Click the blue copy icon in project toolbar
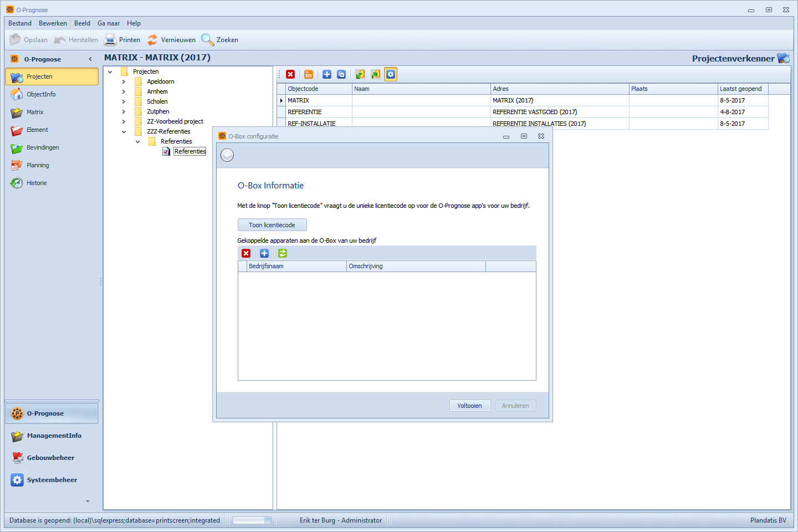Image resolution: width=798 pixels, height=532 pixels. pyautogui.click(x=341, y=74)
